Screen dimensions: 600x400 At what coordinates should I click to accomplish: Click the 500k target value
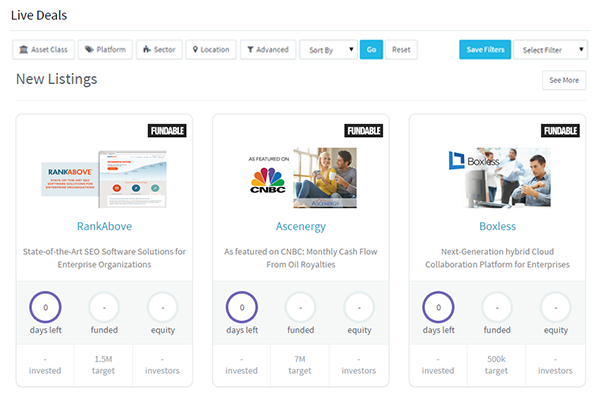(x=496, y=359)
